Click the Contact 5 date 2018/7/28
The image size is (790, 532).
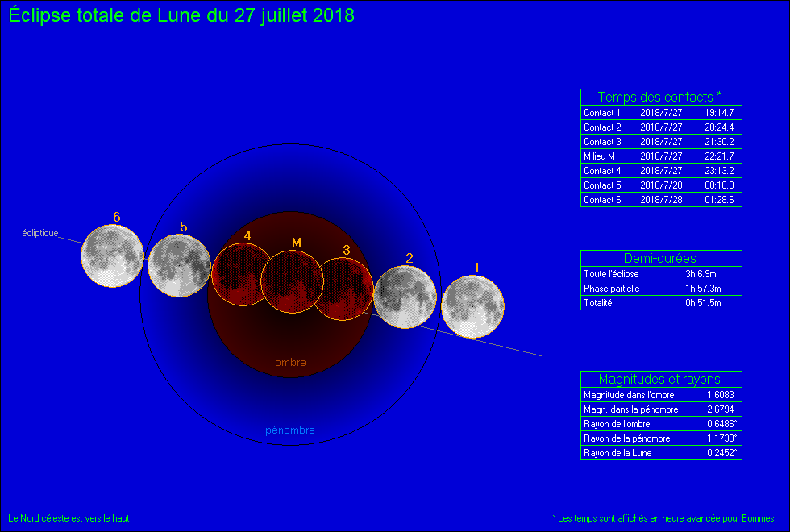click(661, 185)
